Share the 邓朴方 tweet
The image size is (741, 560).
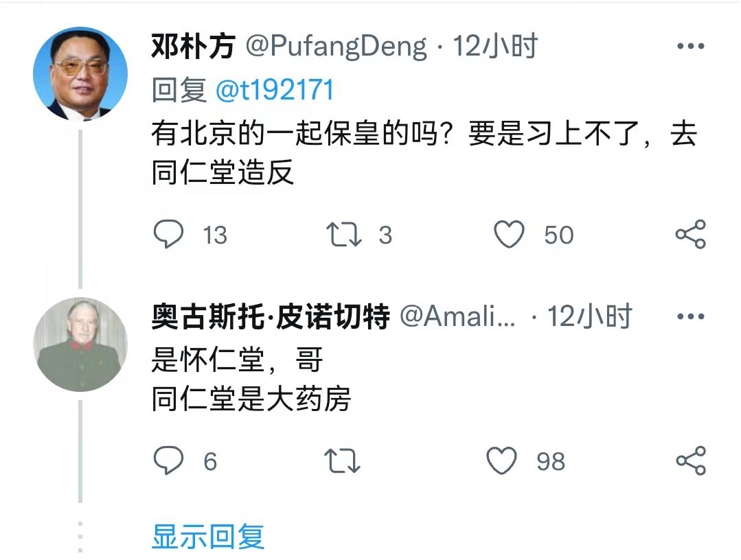(x=690, y=235)
